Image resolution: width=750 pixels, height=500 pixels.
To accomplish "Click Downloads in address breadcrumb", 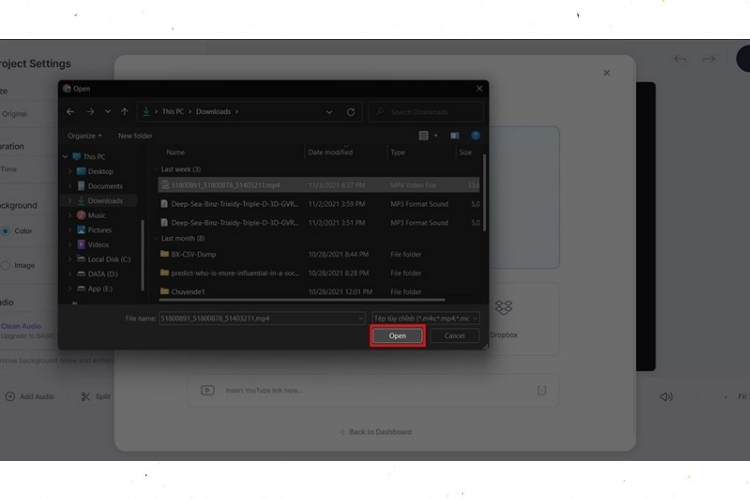I will click(x=213, y=111).
